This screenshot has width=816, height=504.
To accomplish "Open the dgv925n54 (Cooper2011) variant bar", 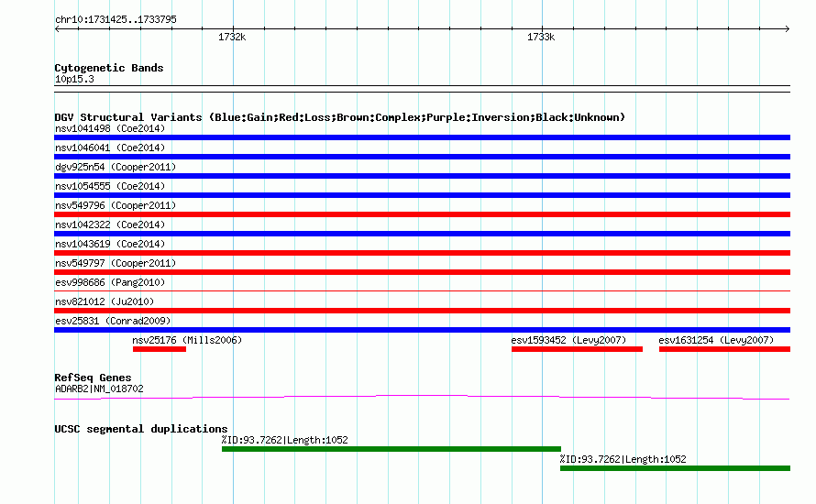I will coord(422,176).
